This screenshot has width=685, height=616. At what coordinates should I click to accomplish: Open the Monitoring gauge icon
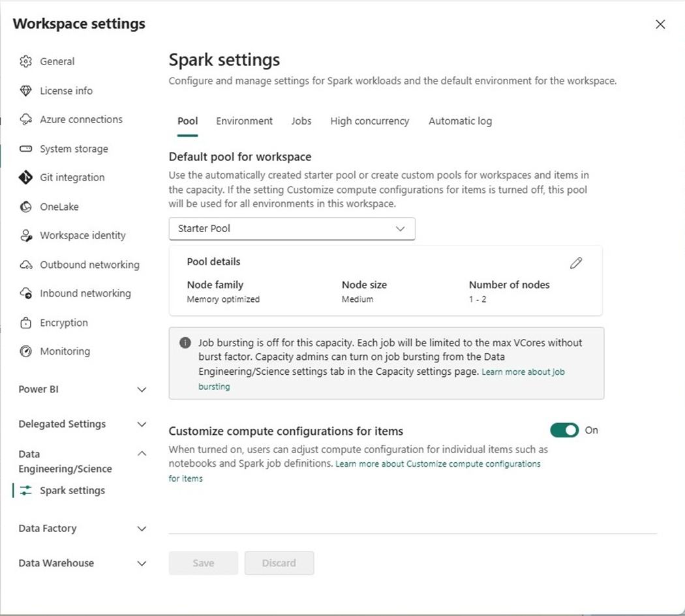(x=26, y=351)
